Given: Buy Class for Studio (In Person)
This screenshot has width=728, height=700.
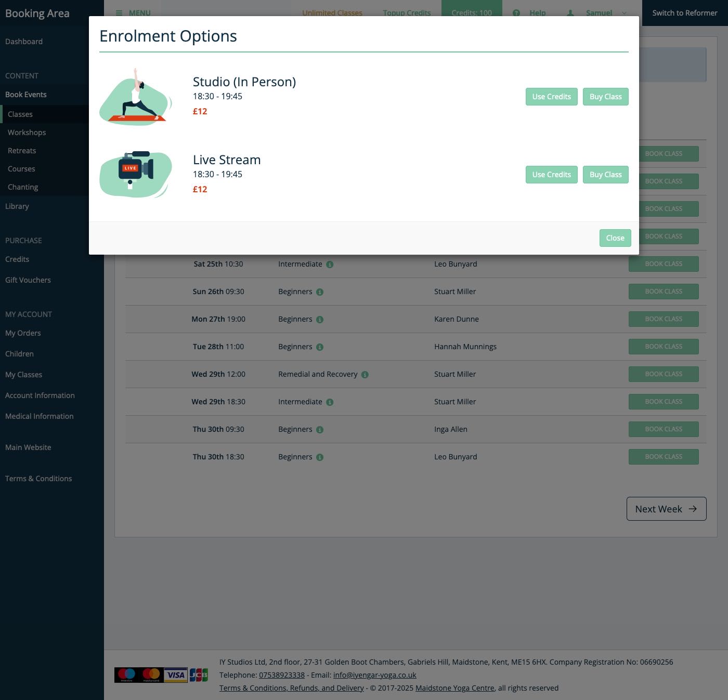Looking at the screenshot, I should tap(605, 97).
